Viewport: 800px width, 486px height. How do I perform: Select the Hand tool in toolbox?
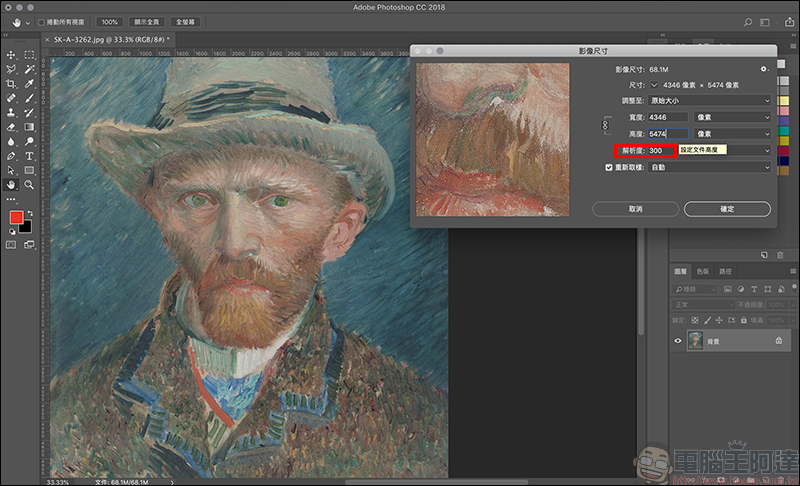pos(11,185)
